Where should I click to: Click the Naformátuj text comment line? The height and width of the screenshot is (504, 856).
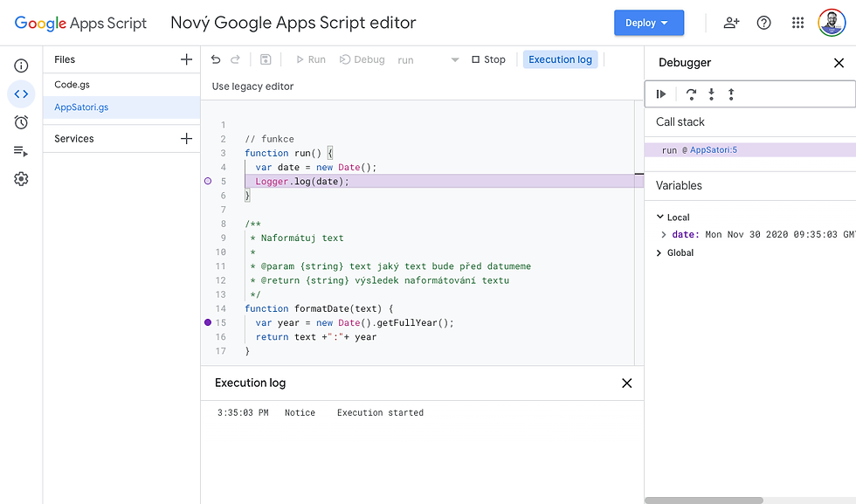297,238
